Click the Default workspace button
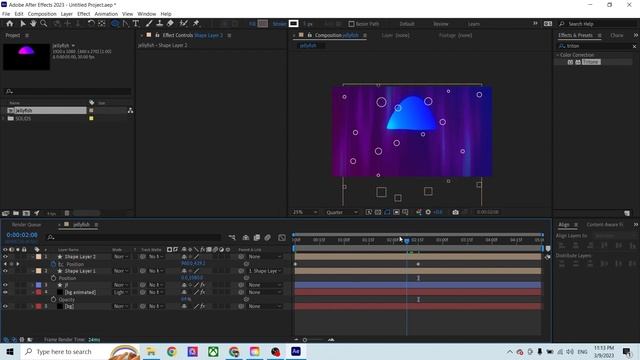Image resolution: width=640 pixels, height=360 pixels. click(407, 24)
